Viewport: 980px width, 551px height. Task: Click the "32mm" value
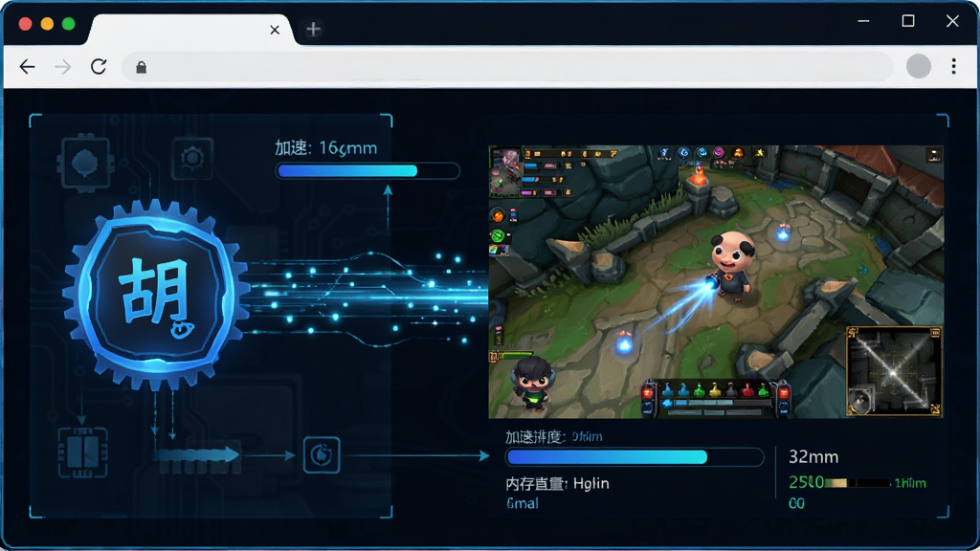pyautogui.click(x=813, y=456)
